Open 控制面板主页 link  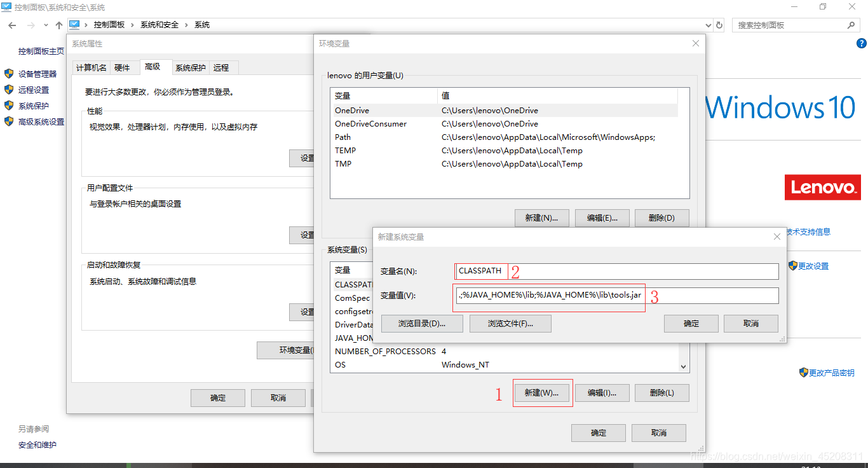pyautogui.click(x=41, y=51)
